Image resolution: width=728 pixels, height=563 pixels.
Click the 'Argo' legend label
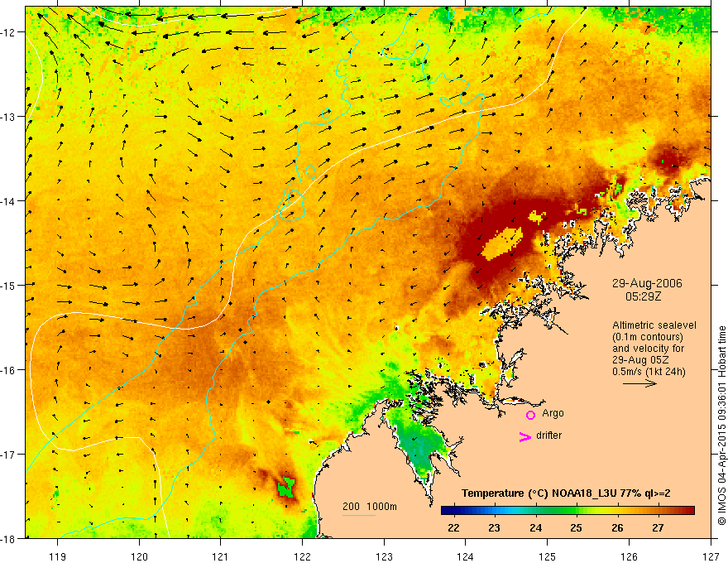tap(553, 413)
